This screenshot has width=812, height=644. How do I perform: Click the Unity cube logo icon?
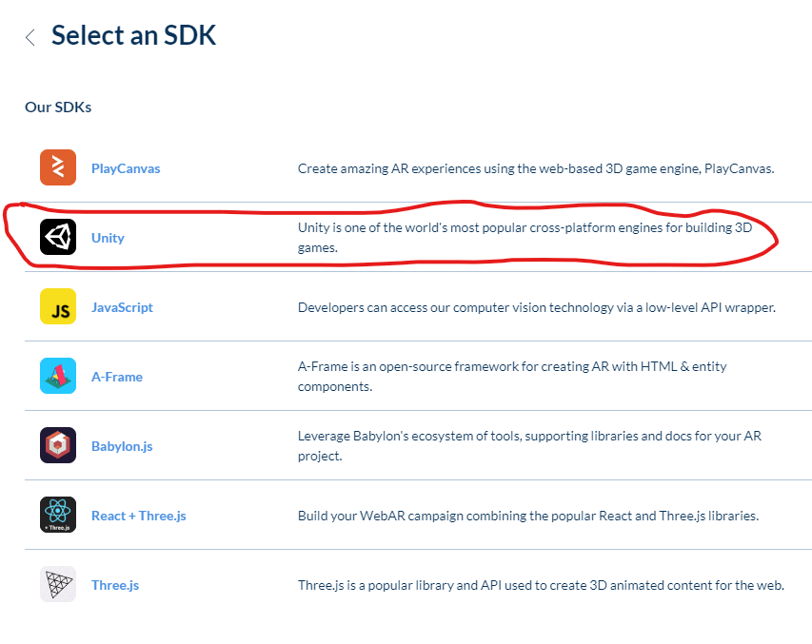(x=58, y=238)
